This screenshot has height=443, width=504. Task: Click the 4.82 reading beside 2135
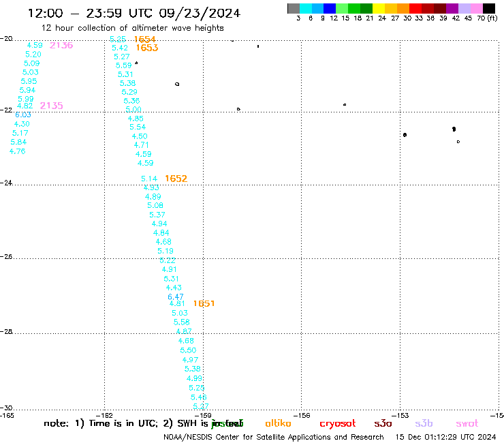point(25,106)
